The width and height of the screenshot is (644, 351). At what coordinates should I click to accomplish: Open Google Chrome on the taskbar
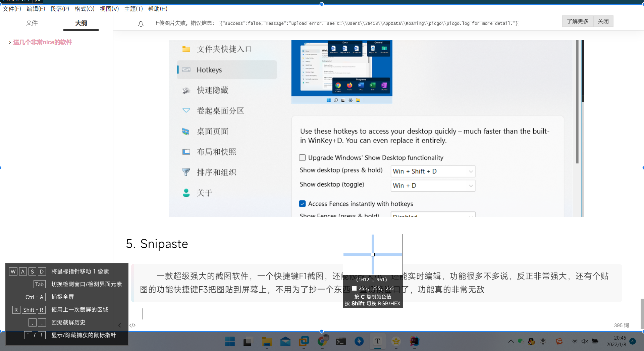coord(322,342)
